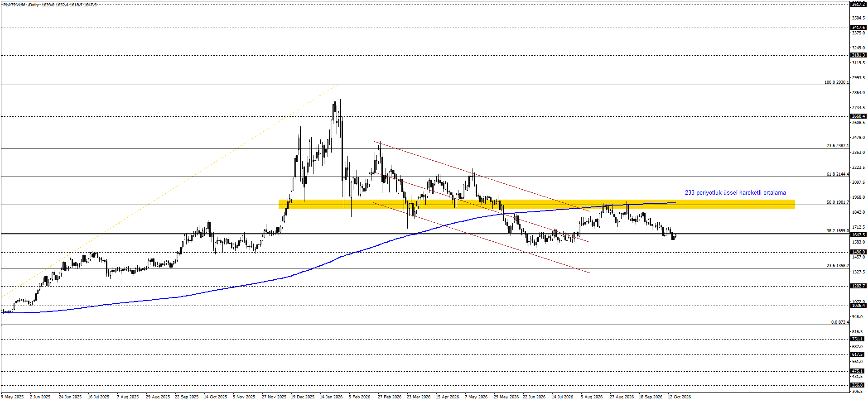The height and width of the screenshot is (402, 868).
Task: Click the 475.1 price level tag
Action: coord(858,371)
